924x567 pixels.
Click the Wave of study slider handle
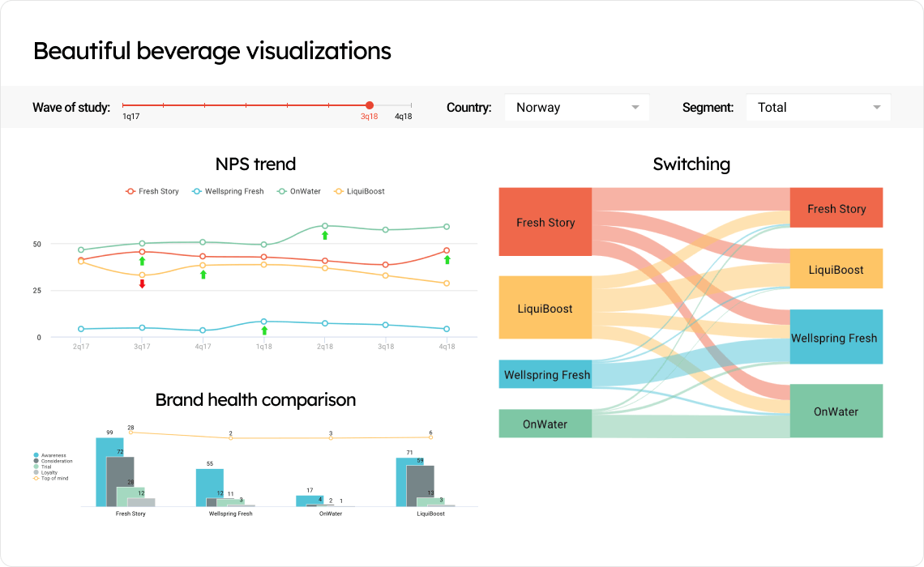(369, 104)
